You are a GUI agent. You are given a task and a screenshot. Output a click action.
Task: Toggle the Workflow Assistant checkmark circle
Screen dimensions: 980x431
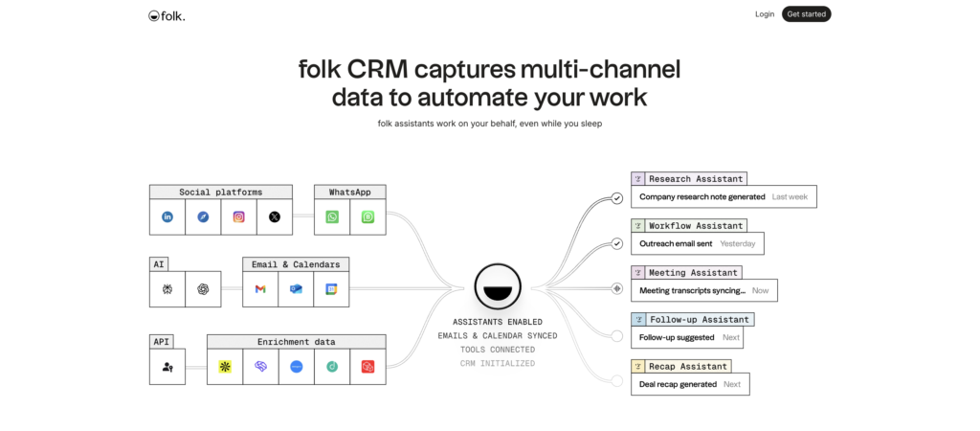[x=617, y=243]
